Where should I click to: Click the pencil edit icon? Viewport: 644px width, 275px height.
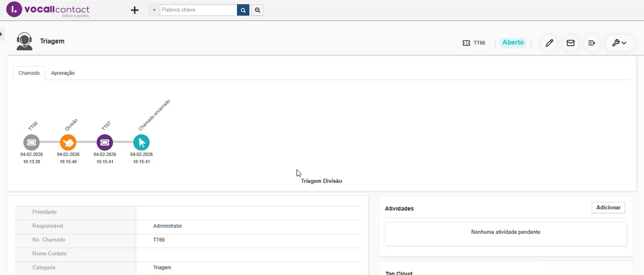coord(549,43)
